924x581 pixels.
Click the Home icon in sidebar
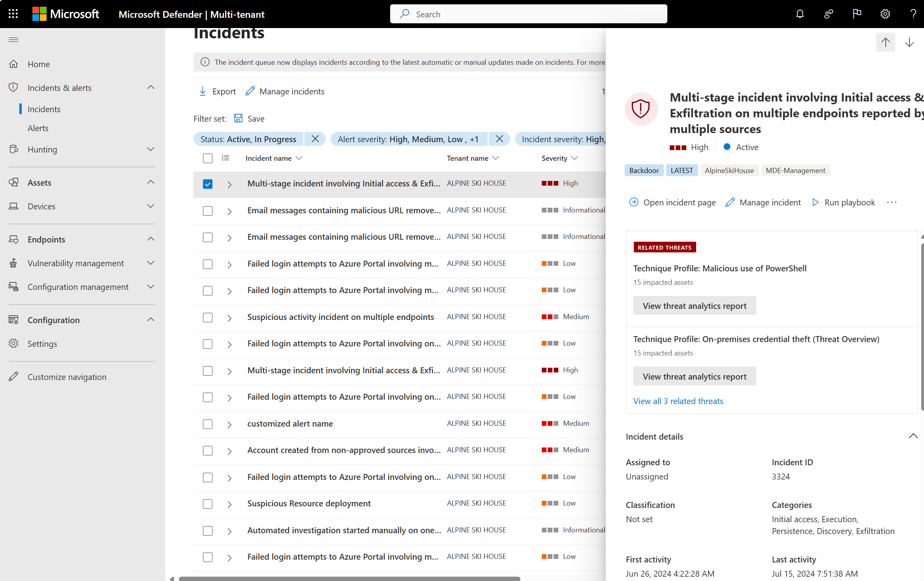point(13,64)
